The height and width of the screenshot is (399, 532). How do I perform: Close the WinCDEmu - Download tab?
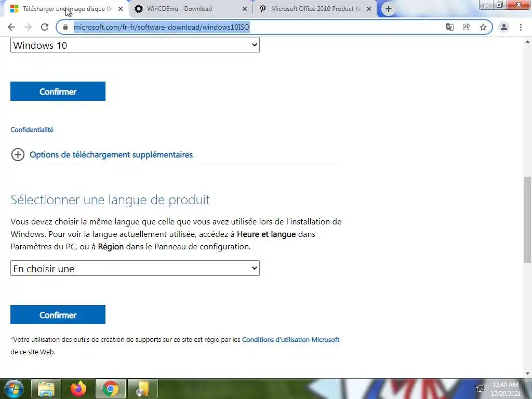click(245, 9)
